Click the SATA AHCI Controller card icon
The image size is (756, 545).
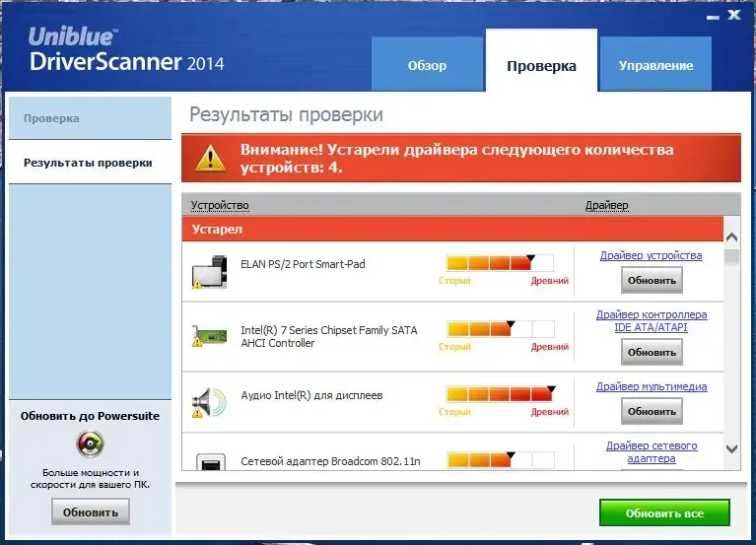[x=209, y=336]
